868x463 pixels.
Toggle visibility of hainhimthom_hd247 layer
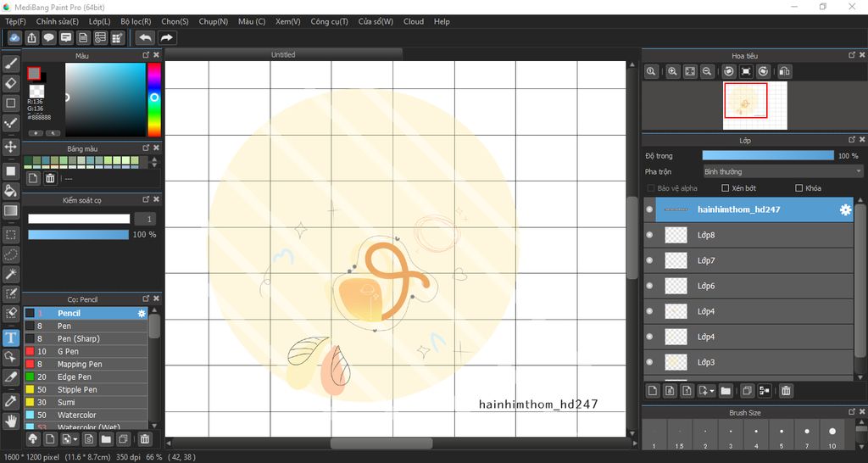pos(649,210)
